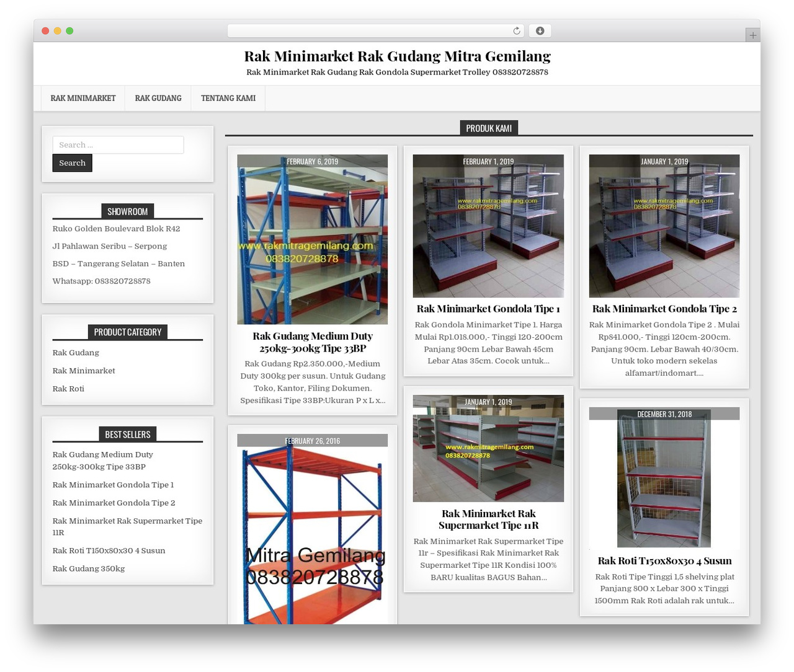Screen dimensions: 794x672
Task: Click the Gondola Tipe 2 product image
Action: tap(664, 226)
